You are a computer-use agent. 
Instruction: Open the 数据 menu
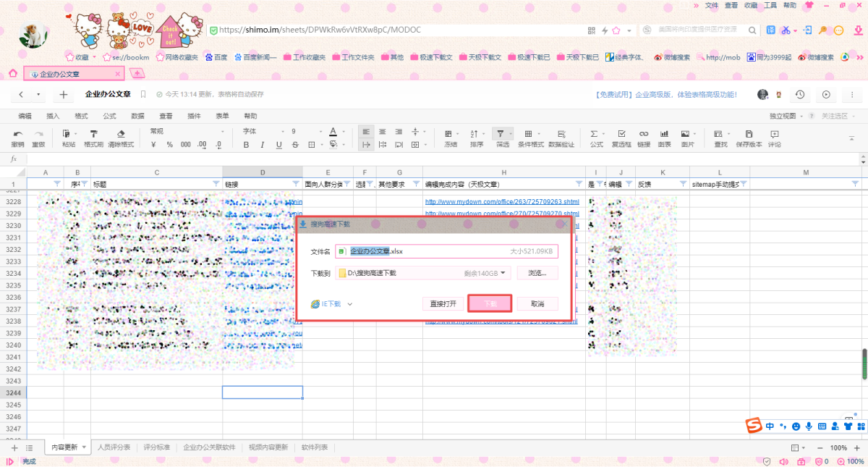137,116
